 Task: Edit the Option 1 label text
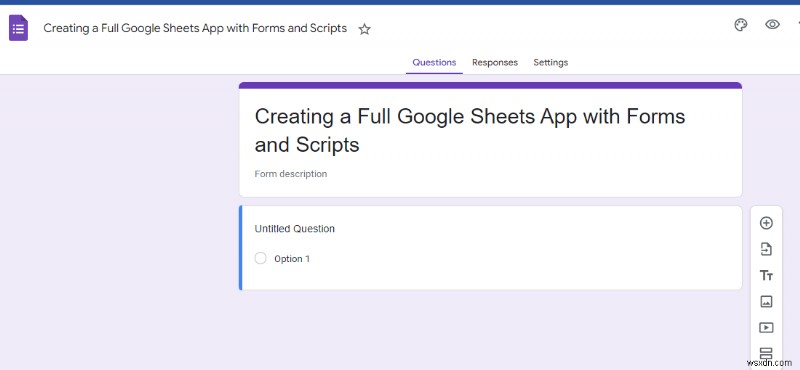coord(292,259)
